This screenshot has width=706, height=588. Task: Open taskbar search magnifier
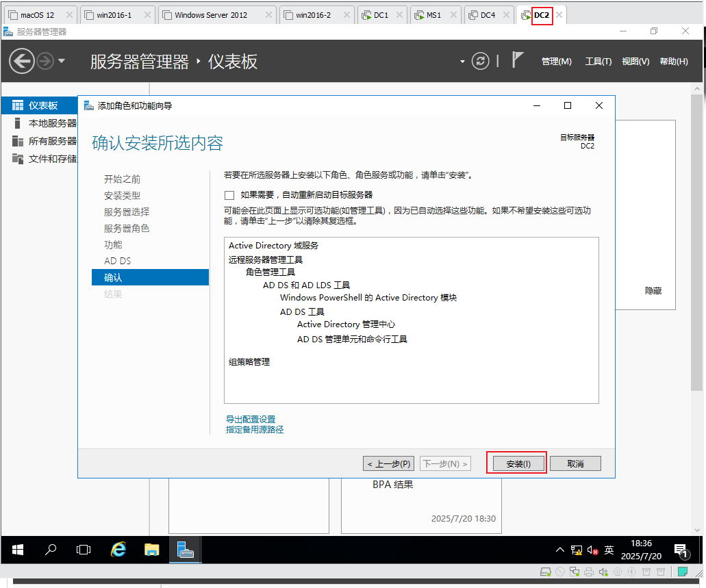[x=51, y=550]
